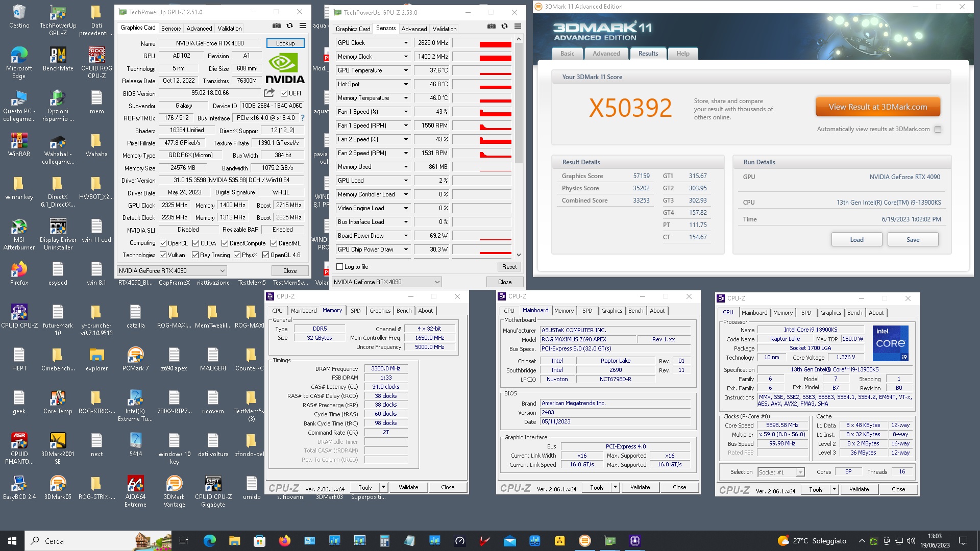Click the refresh icon in GPU-Z Sensors window
Screen dimensions: 980x551
tap(504, 26)
